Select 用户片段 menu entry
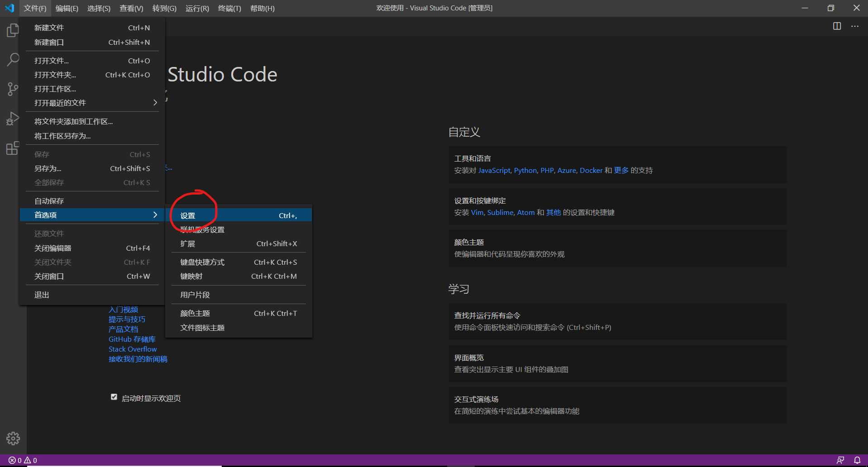Viewport: 868px width, 467px height. 239,295
